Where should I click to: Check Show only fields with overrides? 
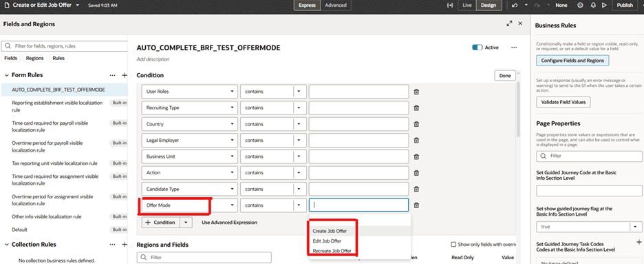[453, 244]
